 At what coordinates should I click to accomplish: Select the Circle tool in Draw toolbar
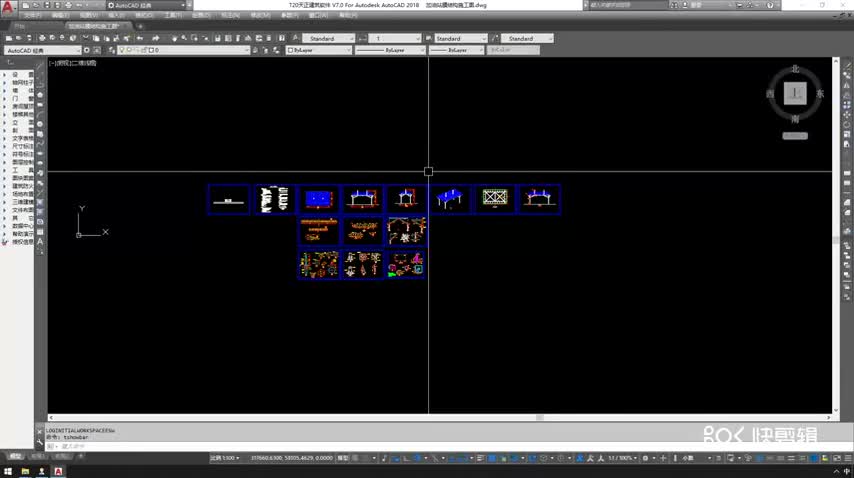tap(40, 124)
